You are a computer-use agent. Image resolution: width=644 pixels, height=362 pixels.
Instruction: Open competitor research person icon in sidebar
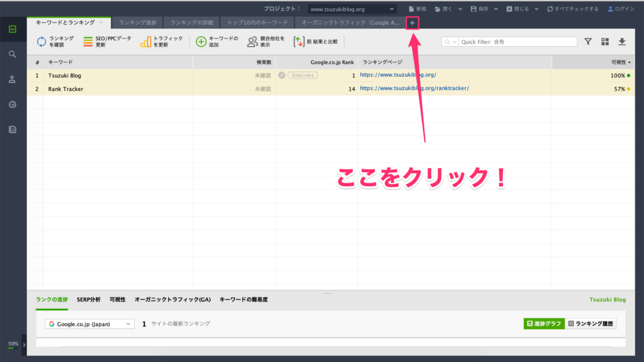pyautogui.click(x=13, y=79)
